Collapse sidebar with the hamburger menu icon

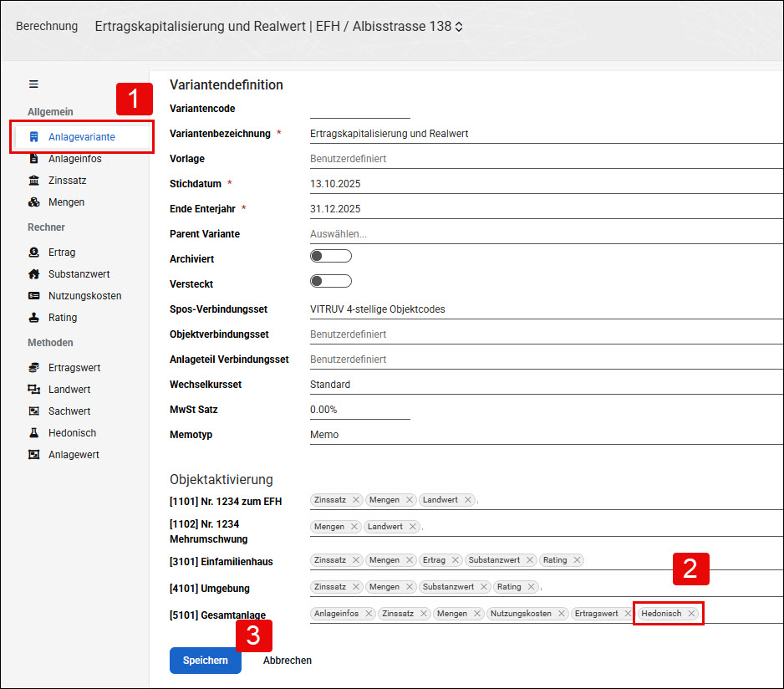pos(33,84)
